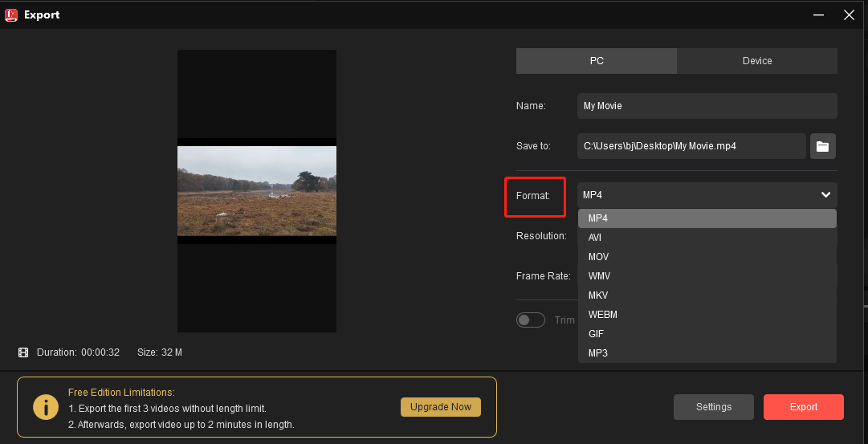This screenshot has height=444, width=868.
Task: Click the MiniTool MovieMaker app logo icon
Action: 11,15
